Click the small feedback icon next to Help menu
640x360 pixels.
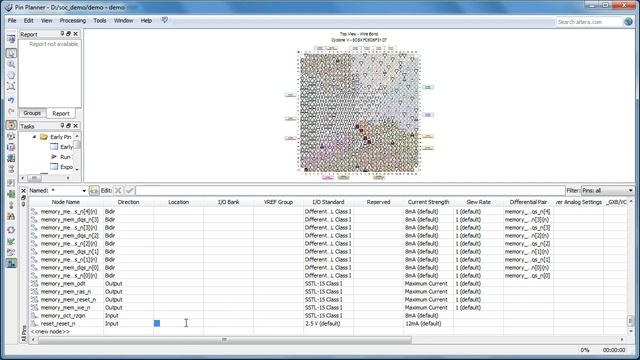(164, 20)
